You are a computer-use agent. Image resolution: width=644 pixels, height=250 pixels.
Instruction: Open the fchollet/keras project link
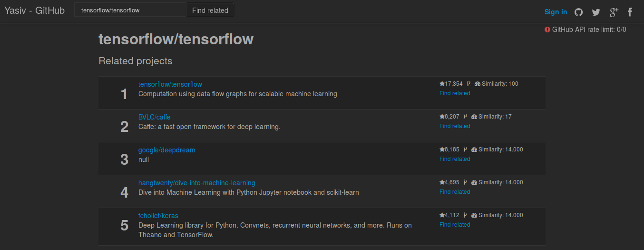158,216
